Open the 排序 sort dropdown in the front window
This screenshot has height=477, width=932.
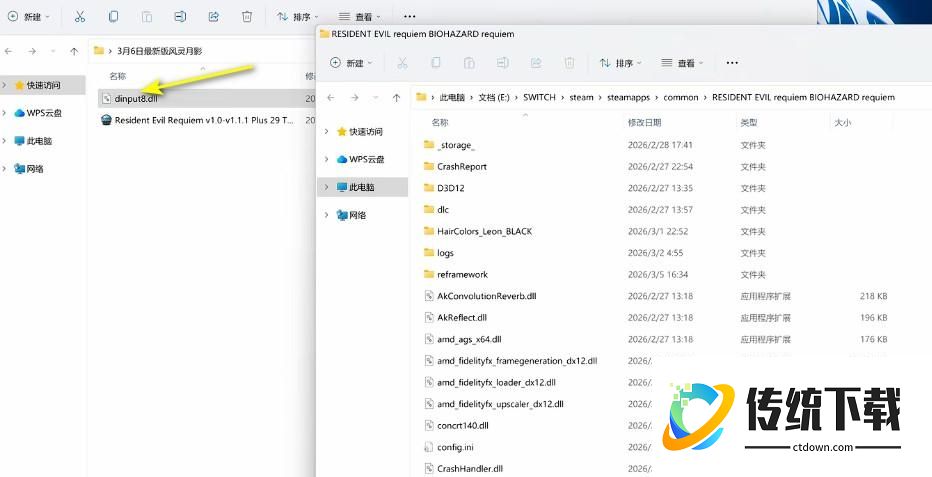pos(621,63)
